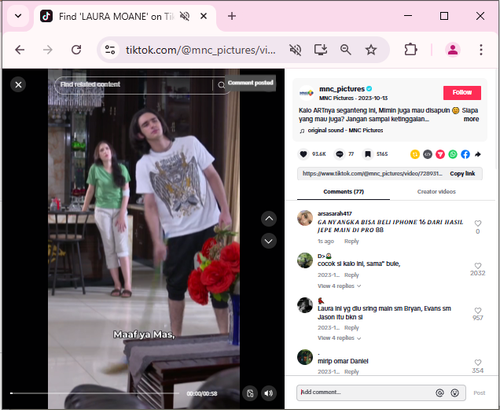Reload the page
The image size is (500, 410).
point(76,50)
